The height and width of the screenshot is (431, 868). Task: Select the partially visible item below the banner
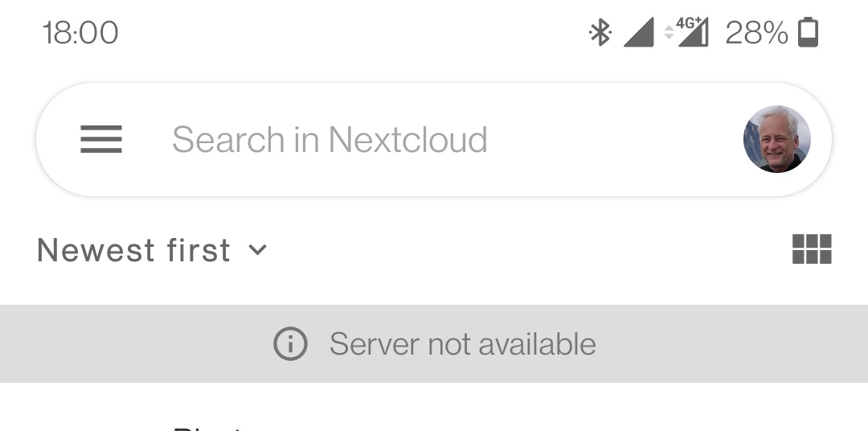click(207, 425)
